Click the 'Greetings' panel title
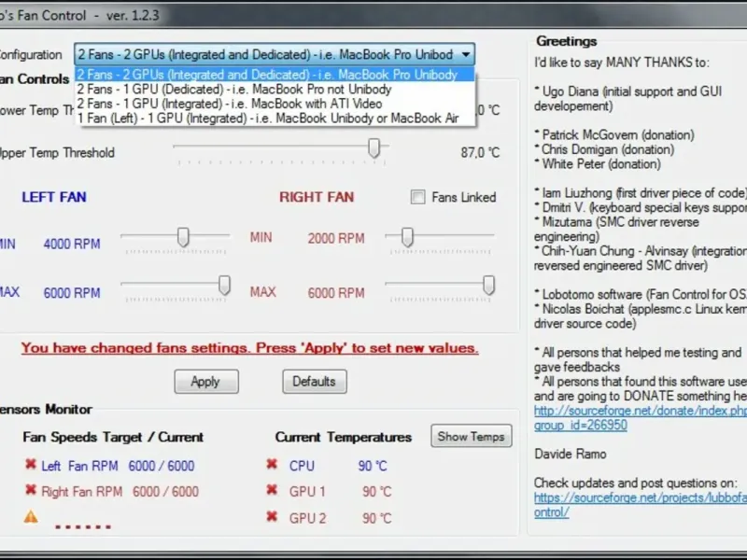747x560 pixels. click(x=567, y=41)
